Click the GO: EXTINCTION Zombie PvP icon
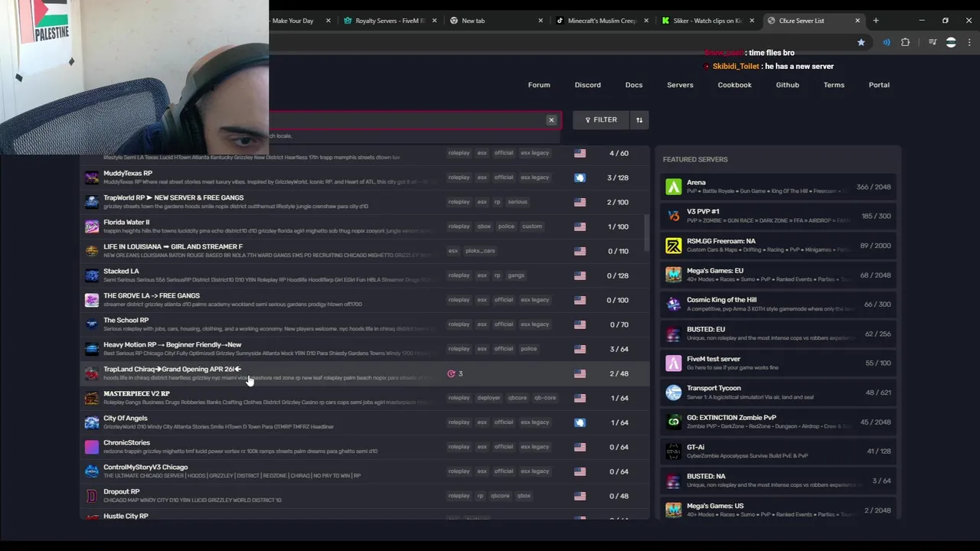The height and width of the screenshot is (551, 980). coord(674,422)
